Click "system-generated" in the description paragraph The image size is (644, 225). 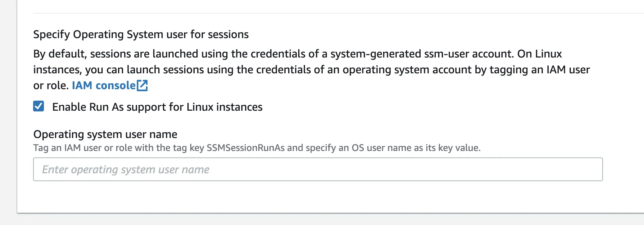click(x=376, y=54)
